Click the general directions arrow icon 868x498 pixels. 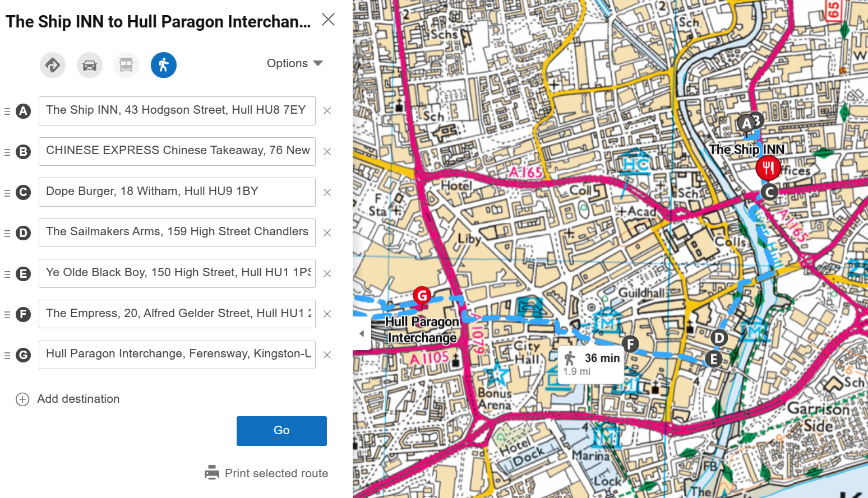pyautogui.click(x=53, y=66)
